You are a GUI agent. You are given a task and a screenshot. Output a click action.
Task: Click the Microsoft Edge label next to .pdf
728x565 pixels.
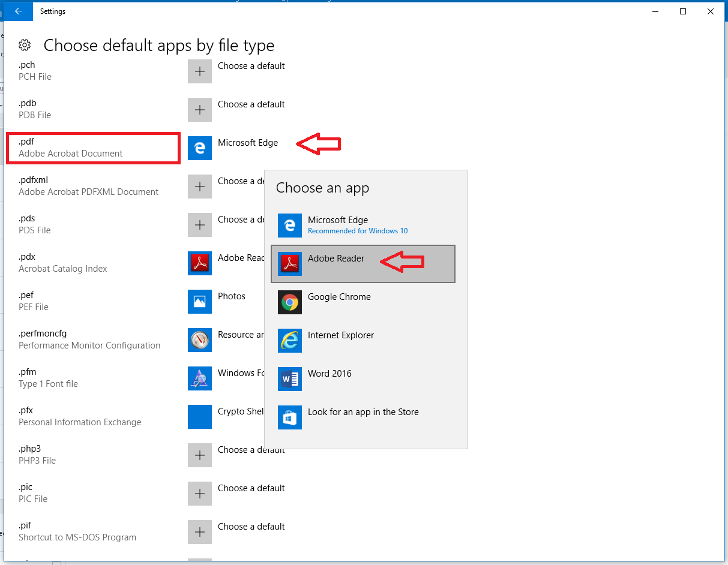point(248,143)
